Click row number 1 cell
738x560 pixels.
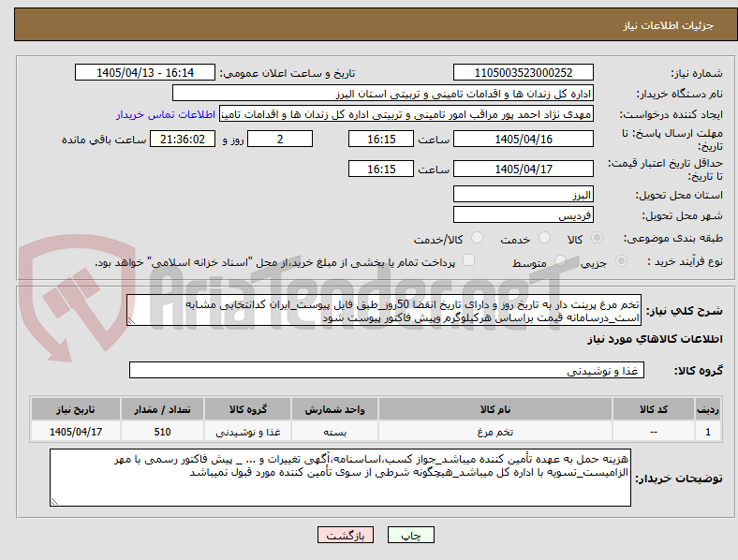click(708, 432)
